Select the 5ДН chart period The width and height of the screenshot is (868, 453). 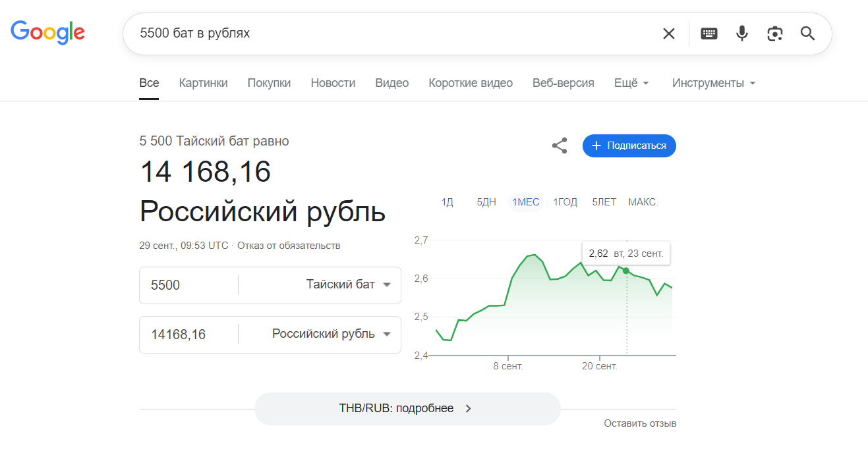tap(486, 202)
